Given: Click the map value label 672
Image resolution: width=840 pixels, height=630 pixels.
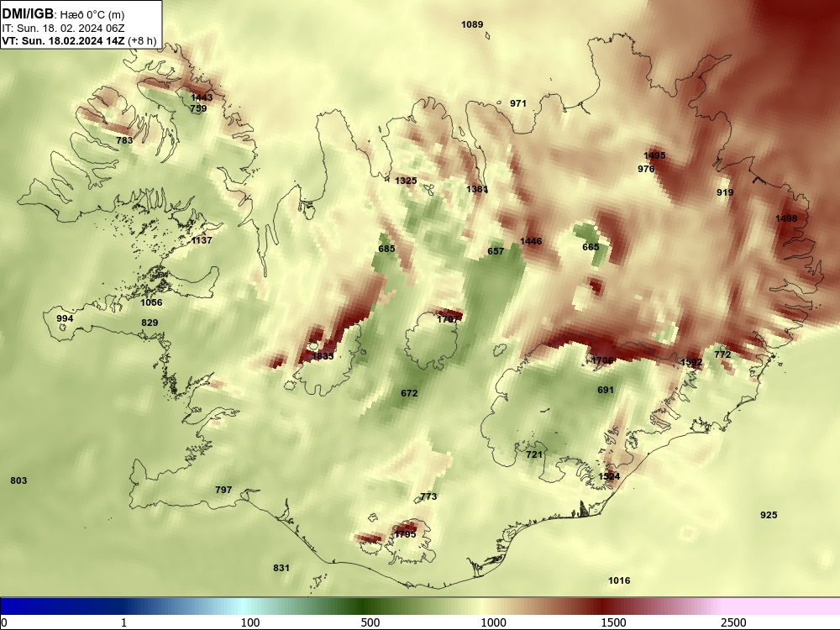Looking at the screenshot, I should coord(409,393).
